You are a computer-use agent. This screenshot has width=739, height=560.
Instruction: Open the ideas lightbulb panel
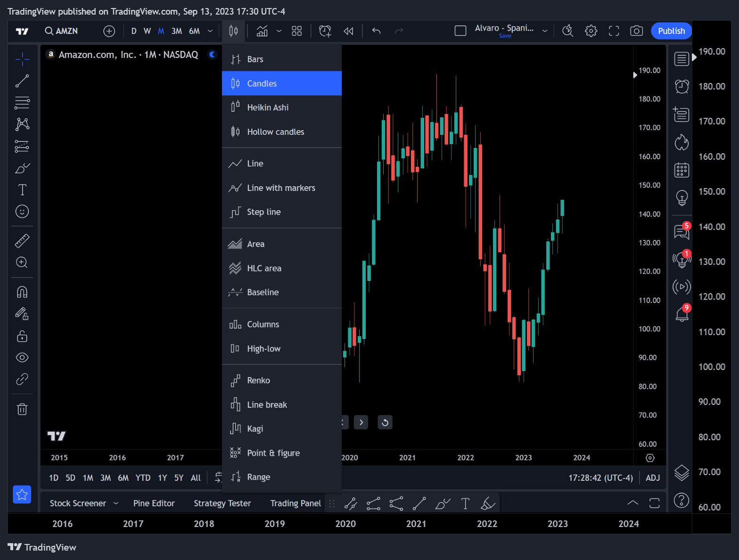(x=682, y=198)
